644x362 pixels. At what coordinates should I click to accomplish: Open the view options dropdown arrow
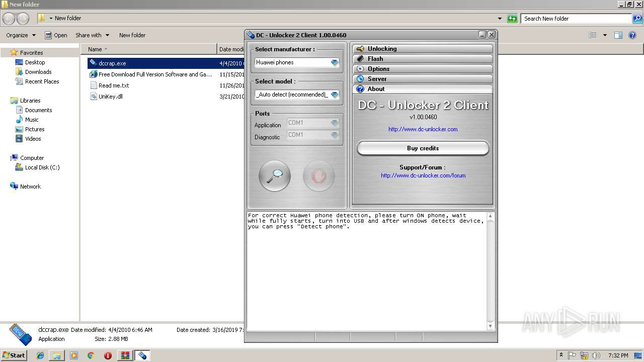(605, 35)
